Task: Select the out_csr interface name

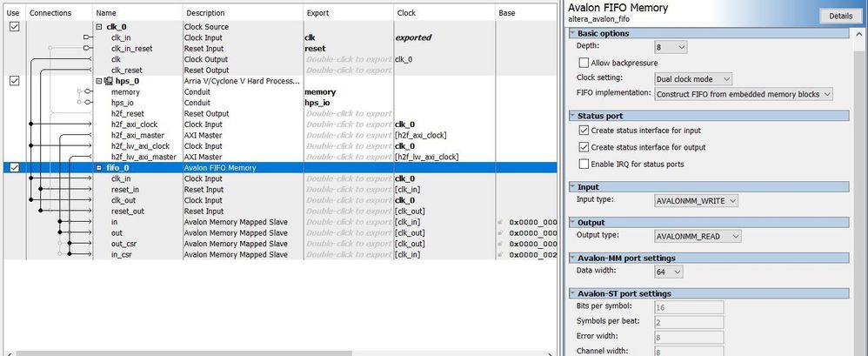Action: (124, 244)
